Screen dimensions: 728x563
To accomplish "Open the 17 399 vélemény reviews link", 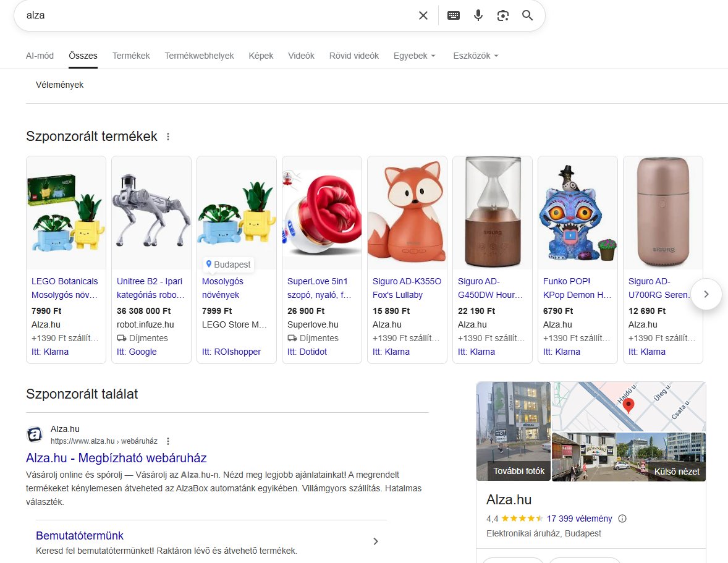I will 580,519.
